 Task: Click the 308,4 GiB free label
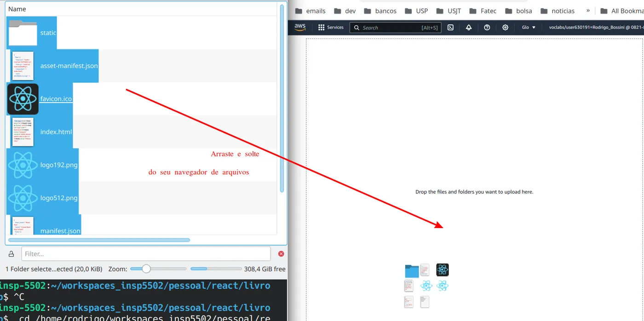[265, 269]
